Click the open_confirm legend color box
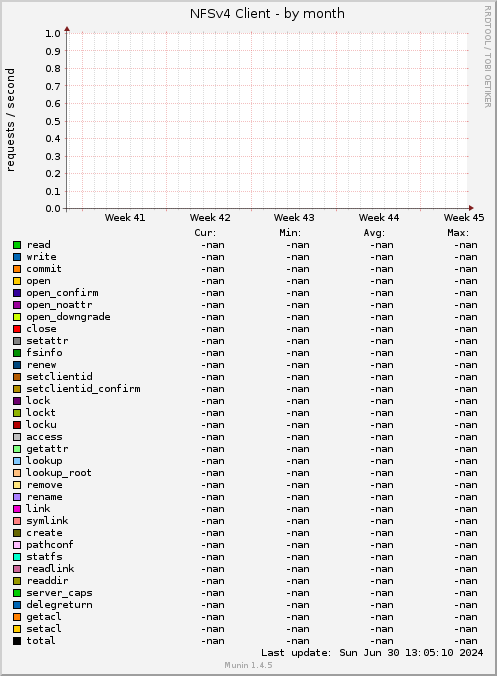The height and width of the screenshot is (676, 497). pyautogui.click(x=17, y=293)
